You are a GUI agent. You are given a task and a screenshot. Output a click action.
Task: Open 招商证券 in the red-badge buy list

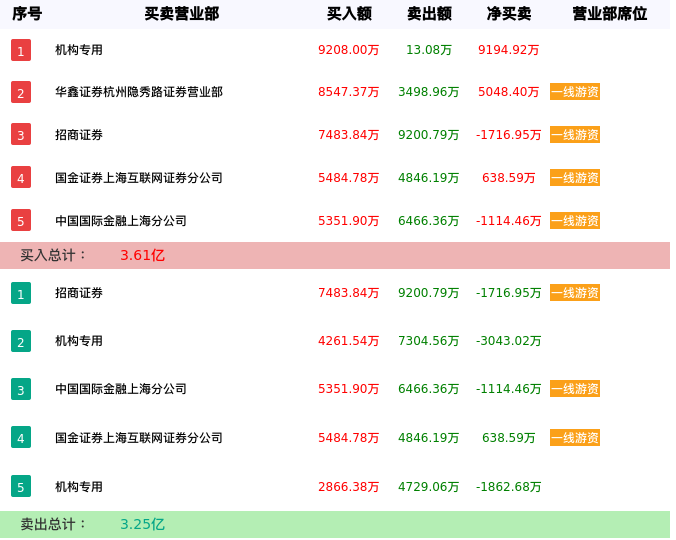(79, 135)
